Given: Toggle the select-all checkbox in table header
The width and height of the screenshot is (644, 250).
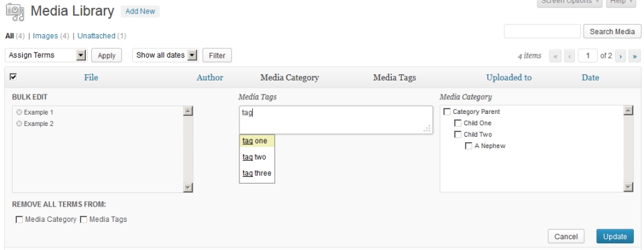Looking at the screenshot, I should click(x=13, y=77).
